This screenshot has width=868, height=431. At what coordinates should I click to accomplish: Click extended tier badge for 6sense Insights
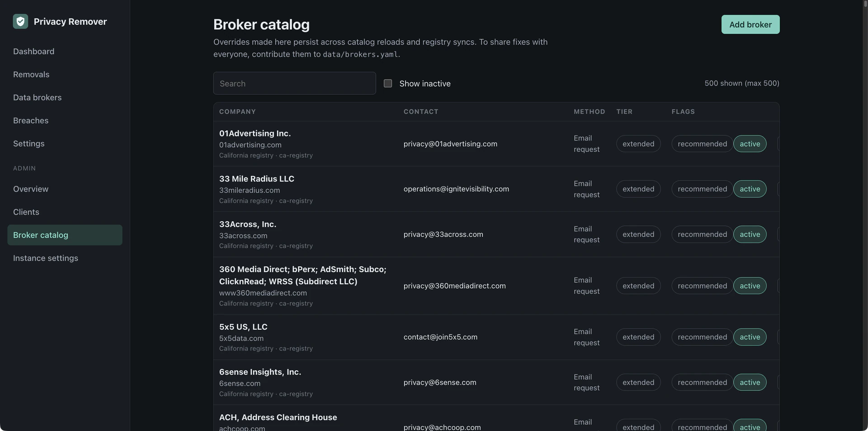click(x=638, y=382)
